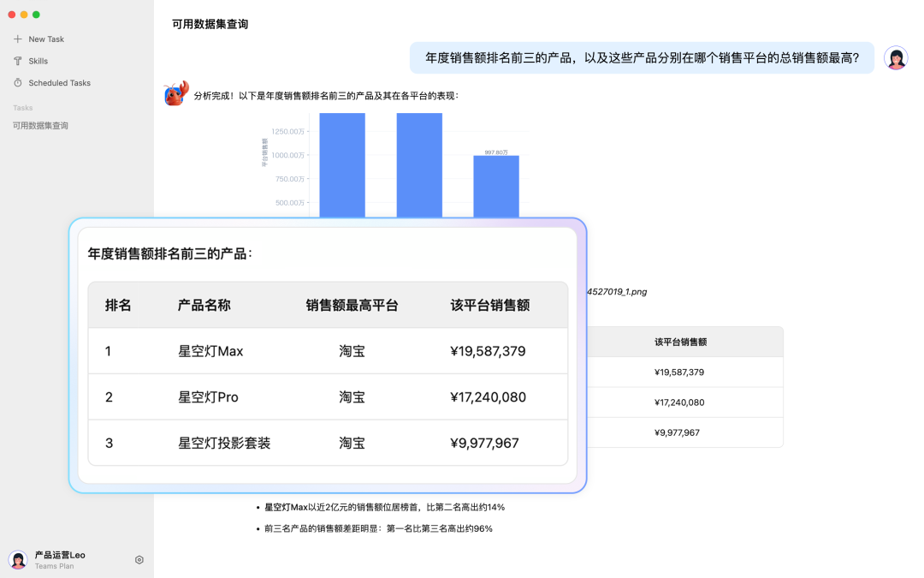924x578 pixels.
Task: Click the 淘宝 cell for 星空灯Pro
Action: [x=352, y=396]
